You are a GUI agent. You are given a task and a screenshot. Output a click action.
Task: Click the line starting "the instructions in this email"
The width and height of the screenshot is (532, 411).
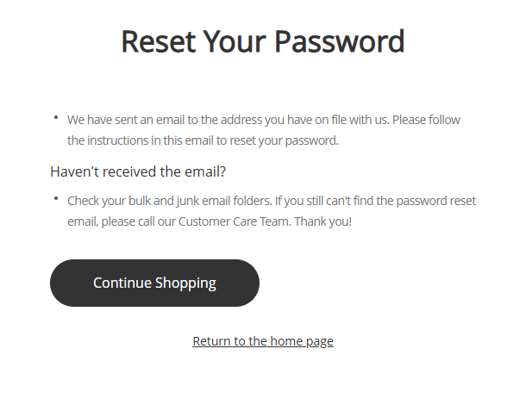(203, 140)
